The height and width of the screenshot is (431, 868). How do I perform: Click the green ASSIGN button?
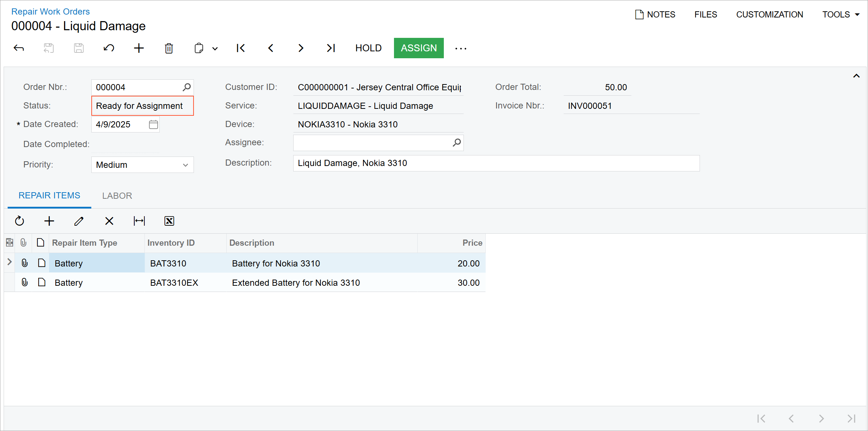418,48
